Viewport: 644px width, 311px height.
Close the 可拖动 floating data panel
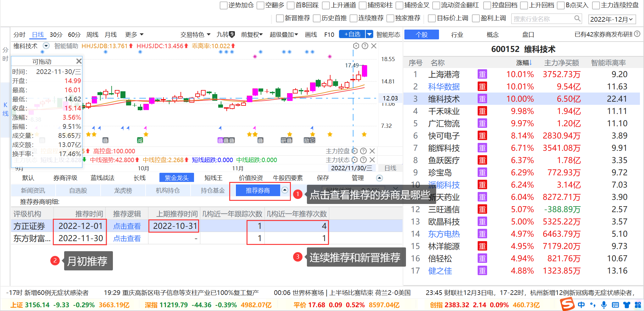coord(79,61)
